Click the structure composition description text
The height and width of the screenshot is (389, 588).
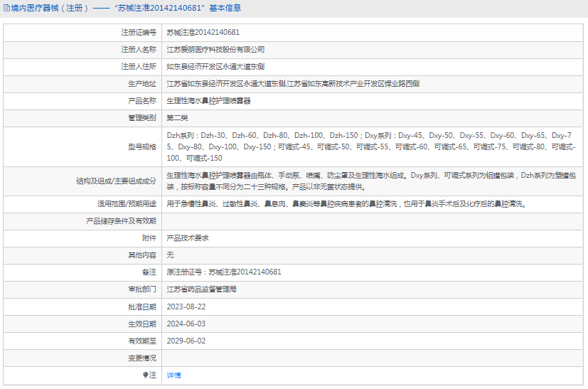pos(371,181)
